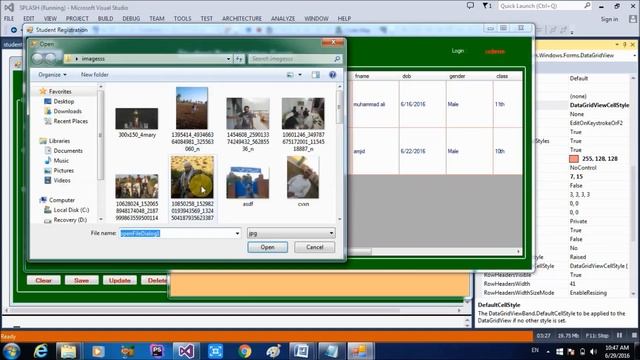Click the Sign in link in Visual Studio

click(x=609, y=19)
